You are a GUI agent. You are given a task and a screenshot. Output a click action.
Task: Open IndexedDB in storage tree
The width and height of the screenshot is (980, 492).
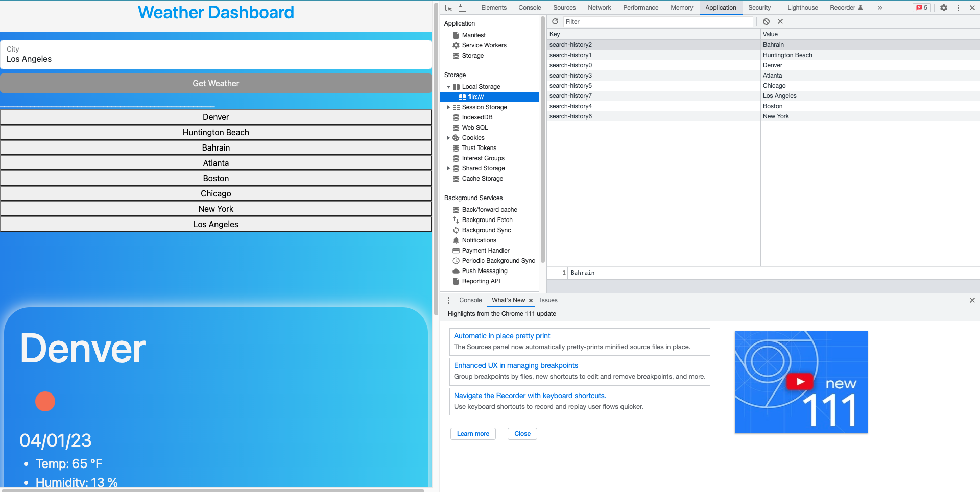pos(477,117)
